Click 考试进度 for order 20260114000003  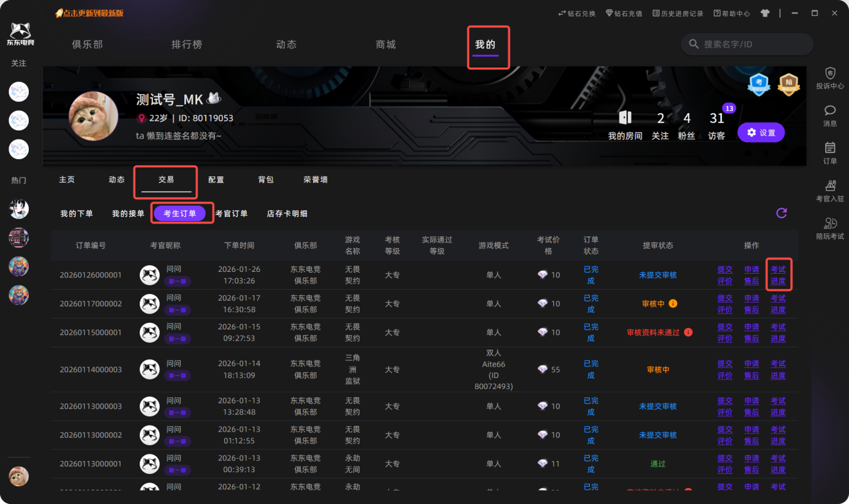point(778,369)
